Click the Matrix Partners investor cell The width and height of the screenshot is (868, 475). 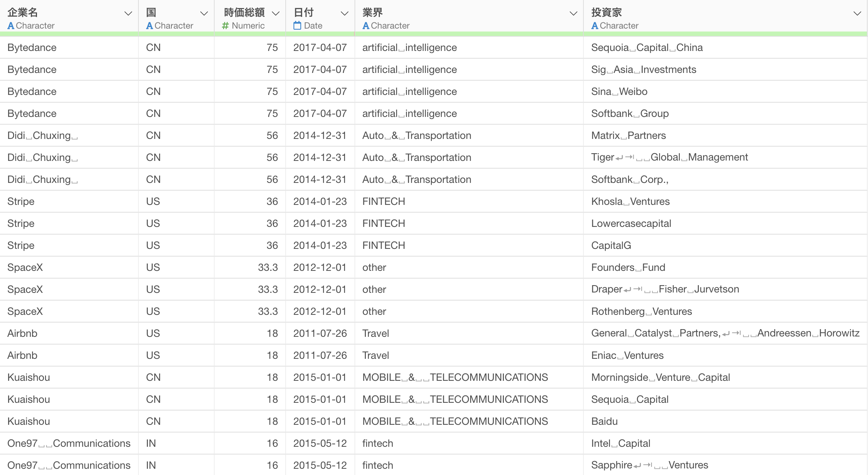click(726, 136)
